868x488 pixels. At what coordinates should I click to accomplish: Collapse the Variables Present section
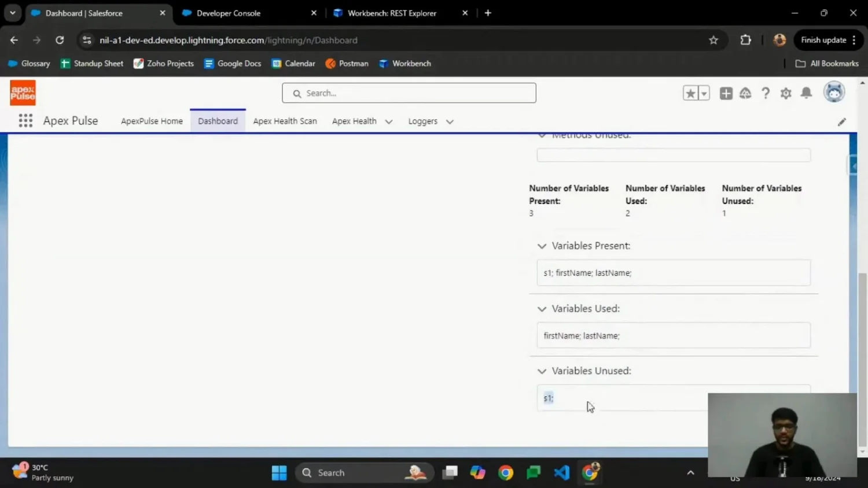(542, 245)
